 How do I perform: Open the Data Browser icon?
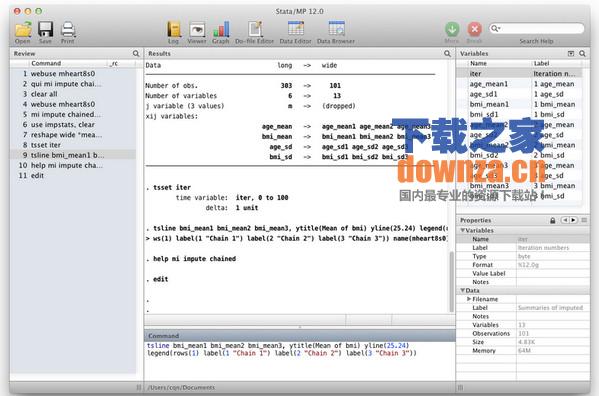point(336,29)
